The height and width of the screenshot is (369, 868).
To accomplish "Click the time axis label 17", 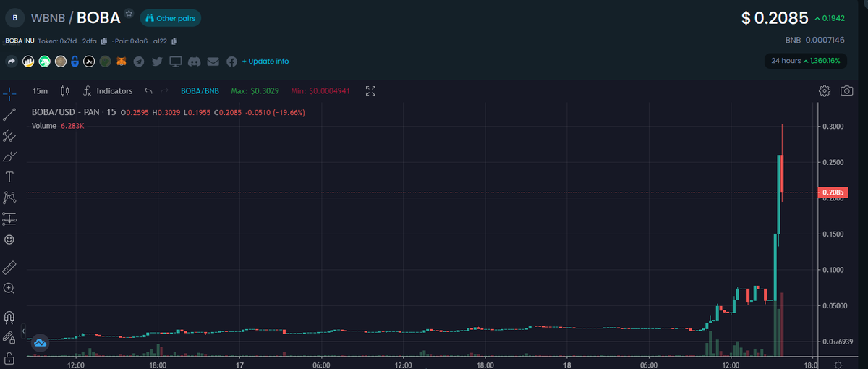I will (x=239, y=365).
